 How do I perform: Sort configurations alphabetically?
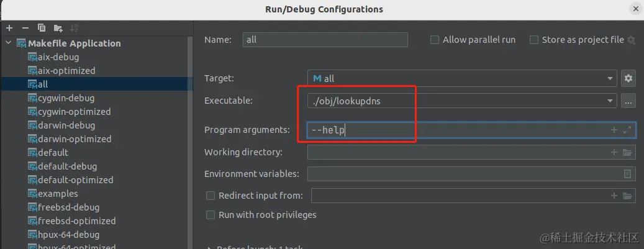[x=74, y=29]
